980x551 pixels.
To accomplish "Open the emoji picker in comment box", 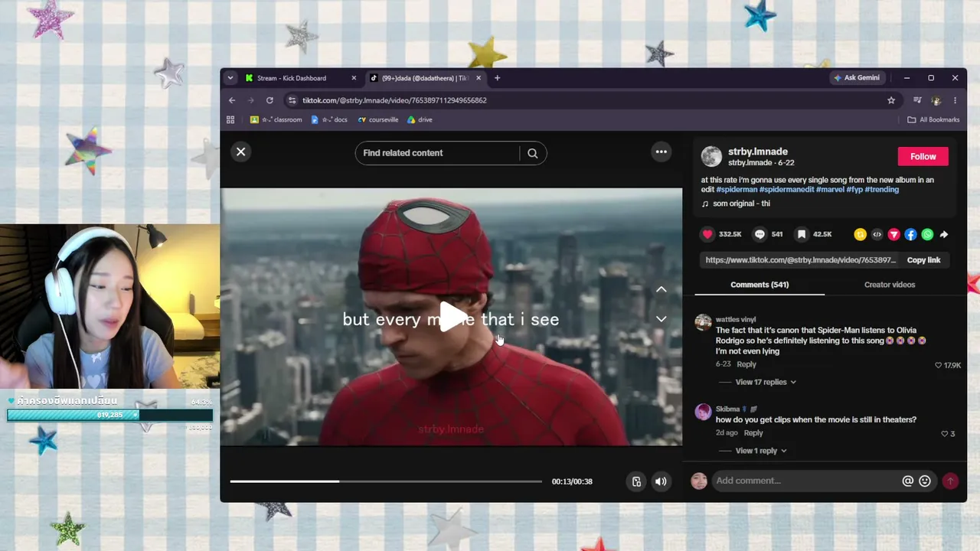I will (925, 481).
